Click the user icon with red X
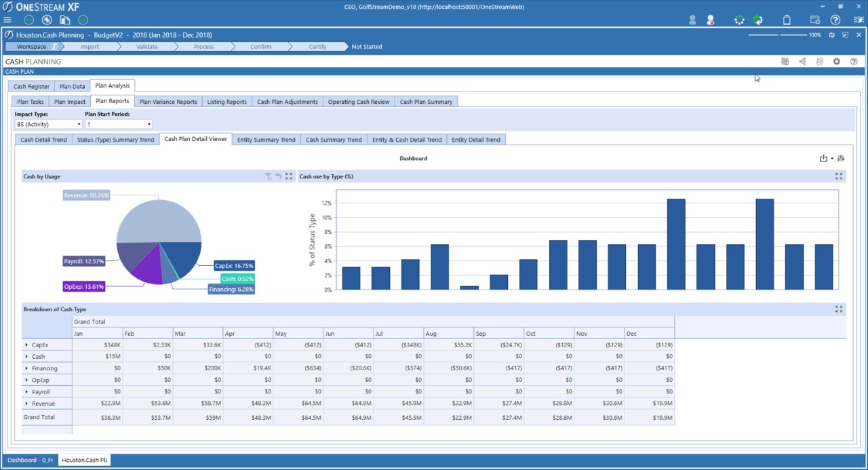Viewport: 868px width, 470px height. coord(711,20)
